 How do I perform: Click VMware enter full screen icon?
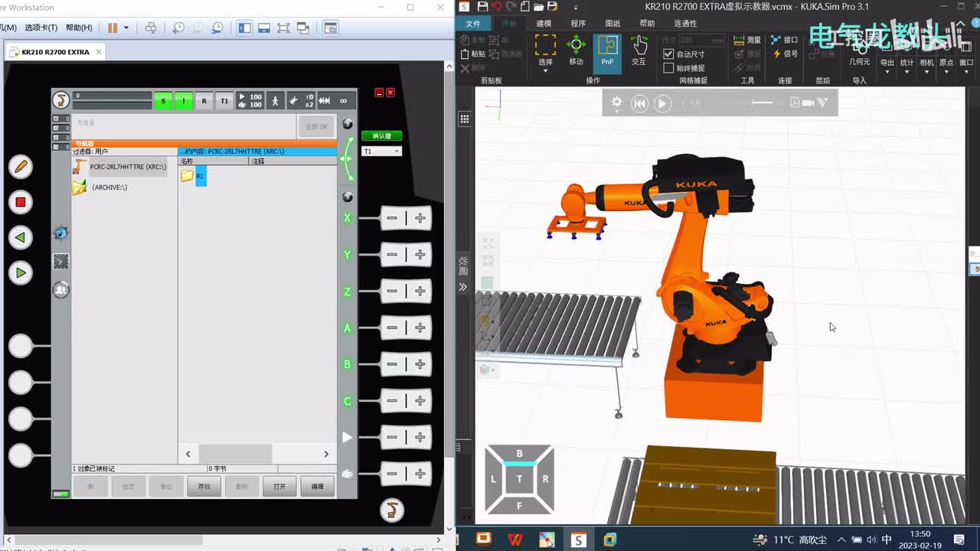click(283, 28)
